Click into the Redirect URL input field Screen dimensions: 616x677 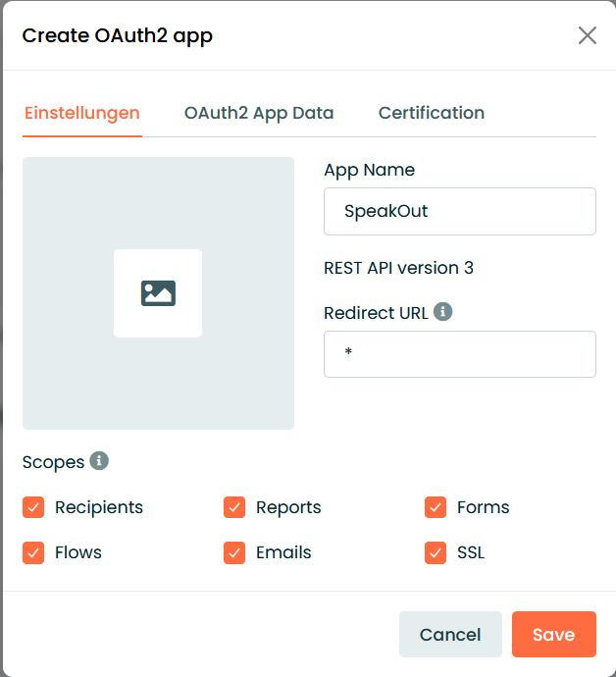tap(460, 354)
